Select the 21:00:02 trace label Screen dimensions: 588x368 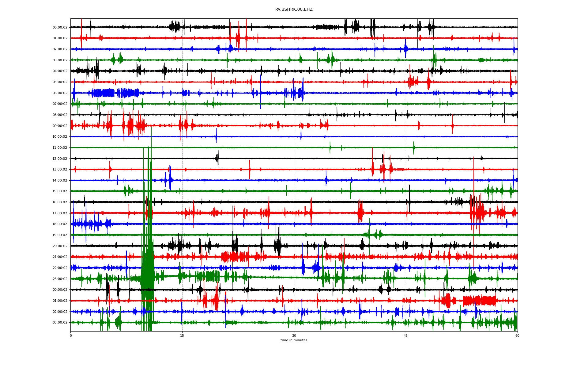click(x=60, y=257)
